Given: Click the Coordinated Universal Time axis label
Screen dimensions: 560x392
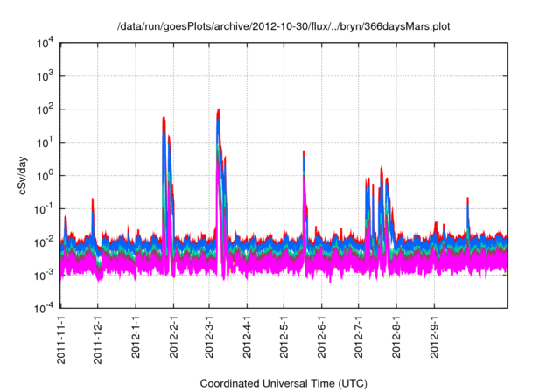Looking at the screenshot, I should [x=284, y=384].
